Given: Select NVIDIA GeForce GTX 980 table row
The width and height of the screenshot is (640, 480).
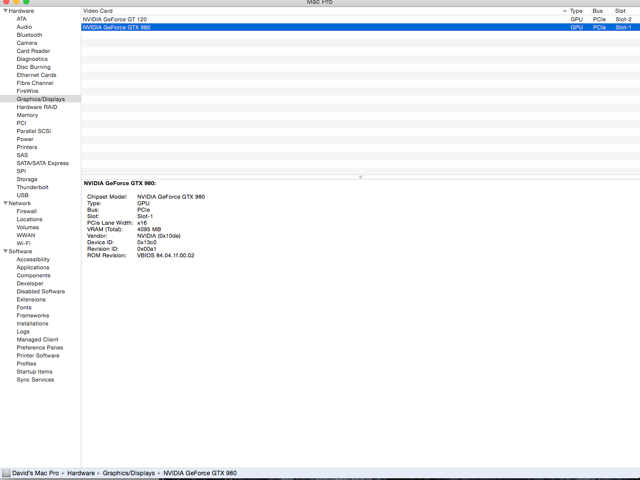Looking at the screenshot, I should point(360,27).
